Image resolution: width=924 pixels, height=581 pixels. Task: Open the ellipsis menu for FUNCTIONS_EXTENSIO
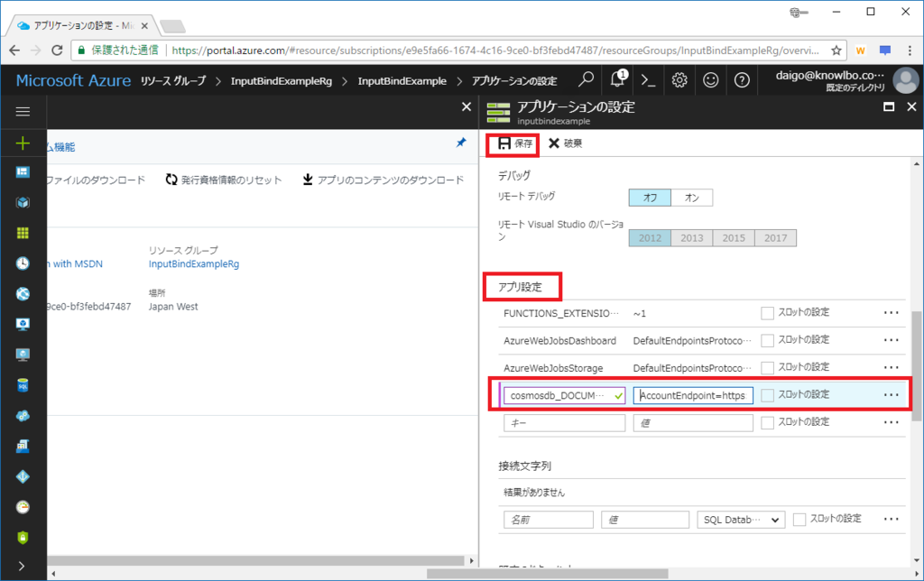click(x=892, y=312)
